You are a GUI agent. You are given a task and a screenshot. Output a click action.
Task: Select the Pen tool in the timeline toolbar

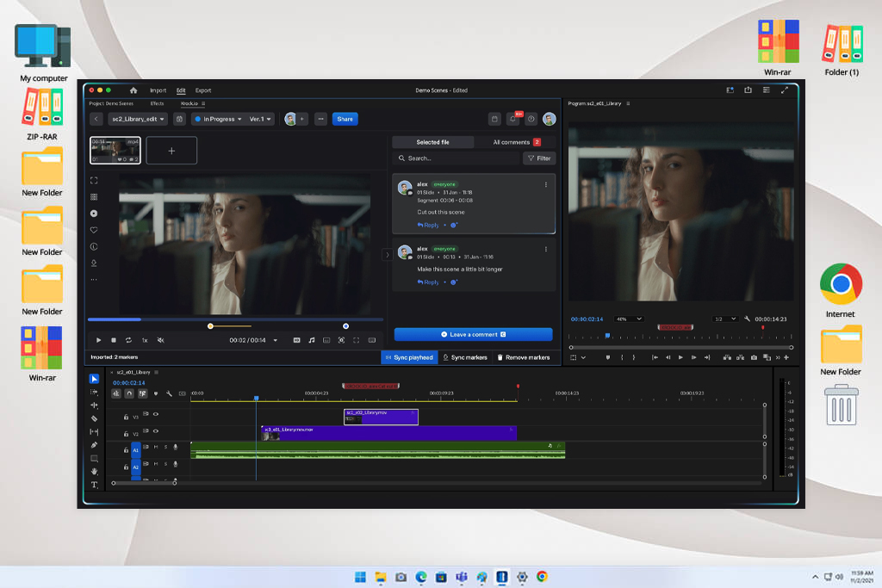pos(94,445)
